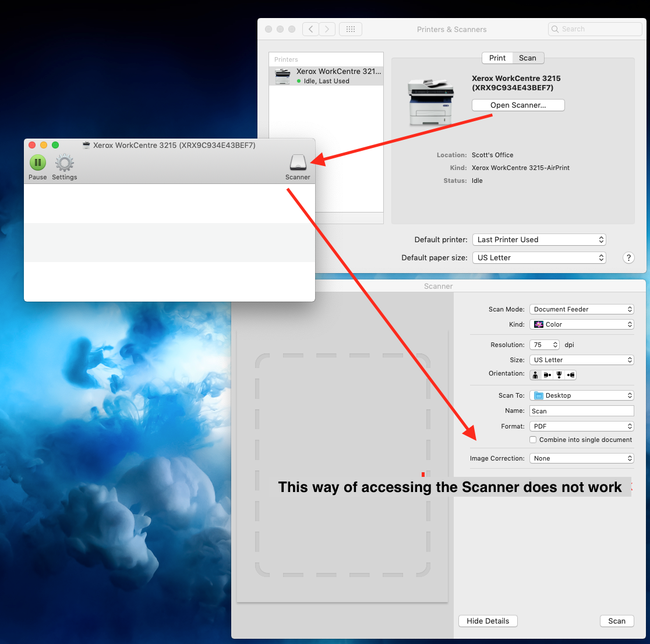Click the Idle status value
This screenshot has height=644, width=650.
click(477, 181)
